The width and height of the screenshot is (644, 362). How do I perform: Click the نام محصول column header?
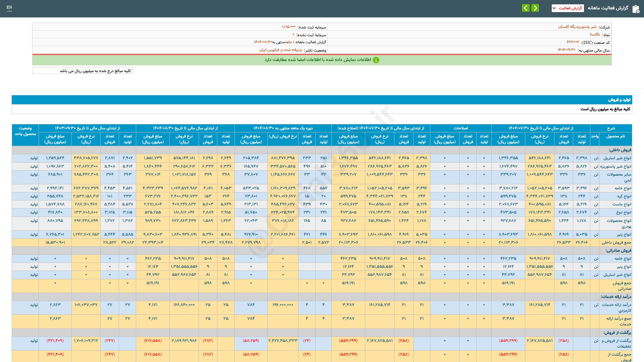[x=615, y=136]
